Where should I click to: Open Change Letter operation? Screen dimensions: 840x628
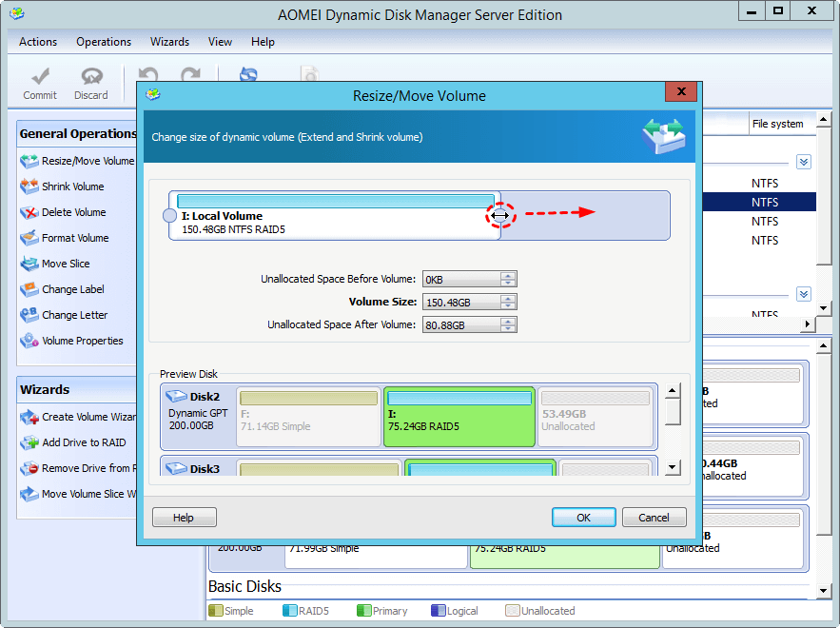(x=64, y=315)
